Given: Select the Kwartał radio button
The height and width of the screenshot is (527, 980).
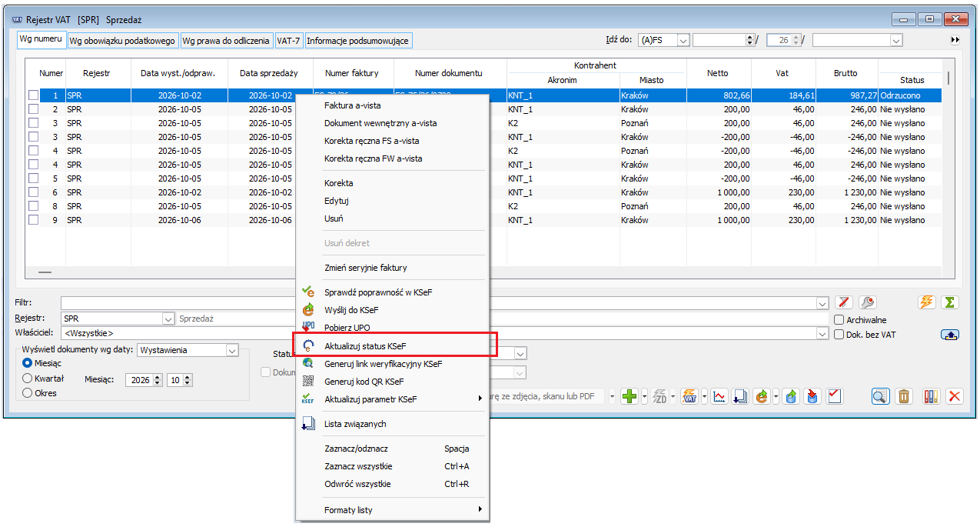Looking at the screenshot, I should [x=28, y=378].
